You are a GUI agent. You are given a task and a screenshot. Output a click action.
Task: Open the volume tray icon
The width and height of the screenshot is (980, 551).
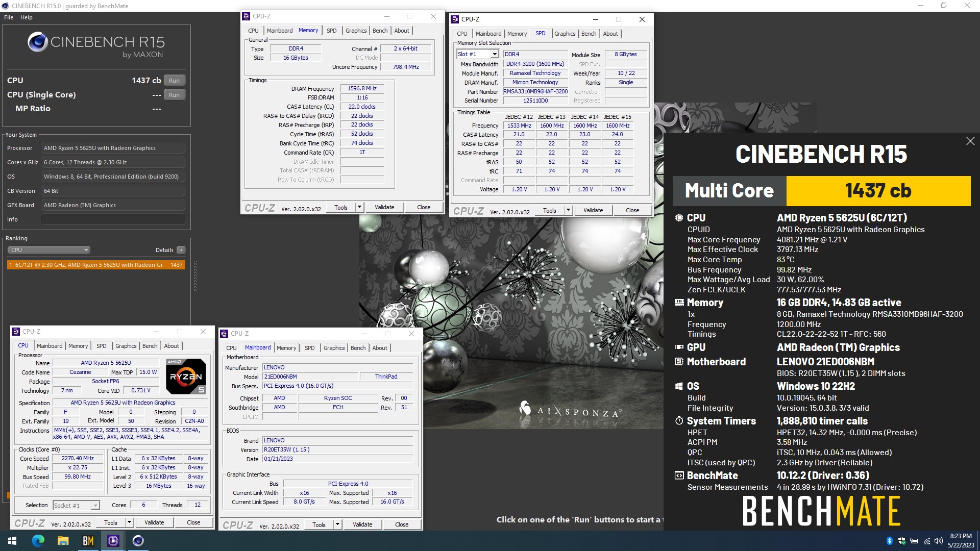(938, 541)
